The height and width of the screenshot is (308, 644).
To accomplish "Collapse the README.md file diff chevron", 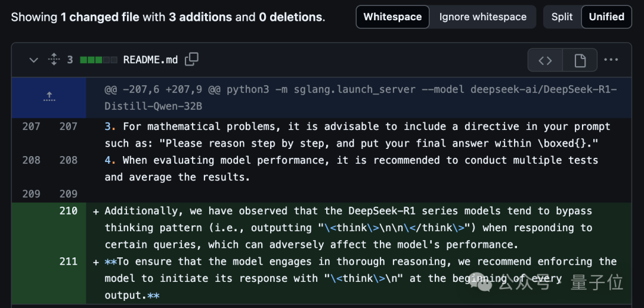I will coord(33,60).
